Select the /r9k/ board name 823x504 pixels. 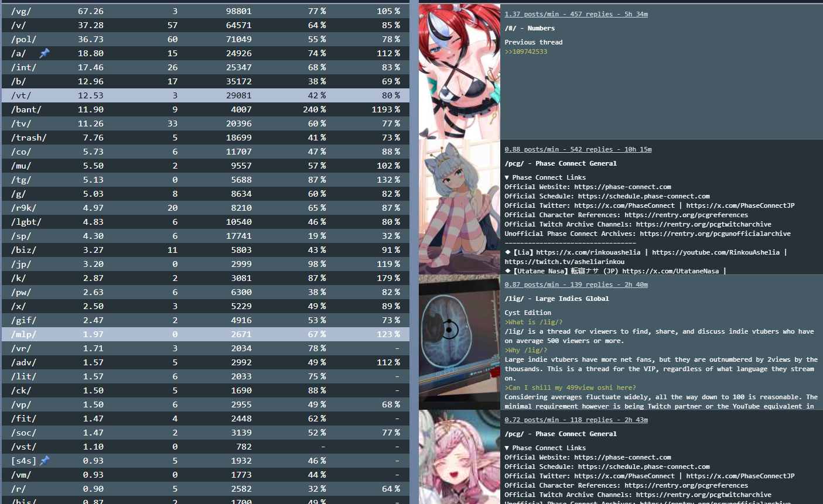coord(23,208)
